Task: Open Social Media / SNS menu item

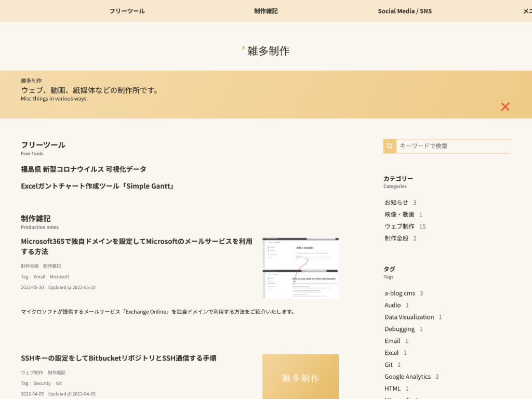Action: tap(405, 11)
